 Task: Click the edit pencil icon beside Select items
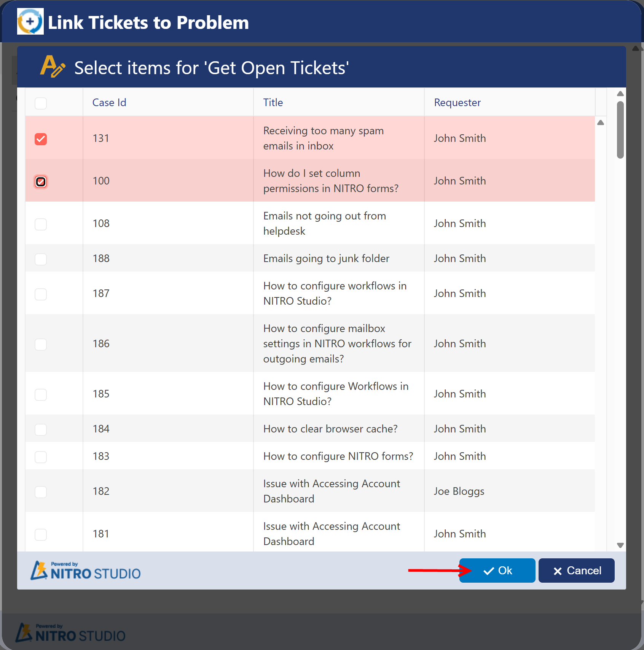tap(53, 67)
